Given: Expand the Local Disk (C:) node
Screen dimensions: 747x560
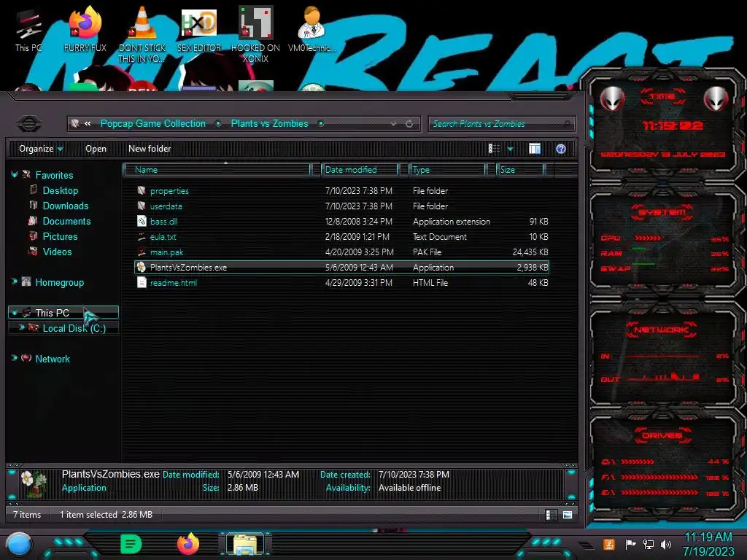Looking at the screenshot, I should click(x=21, y=327).
